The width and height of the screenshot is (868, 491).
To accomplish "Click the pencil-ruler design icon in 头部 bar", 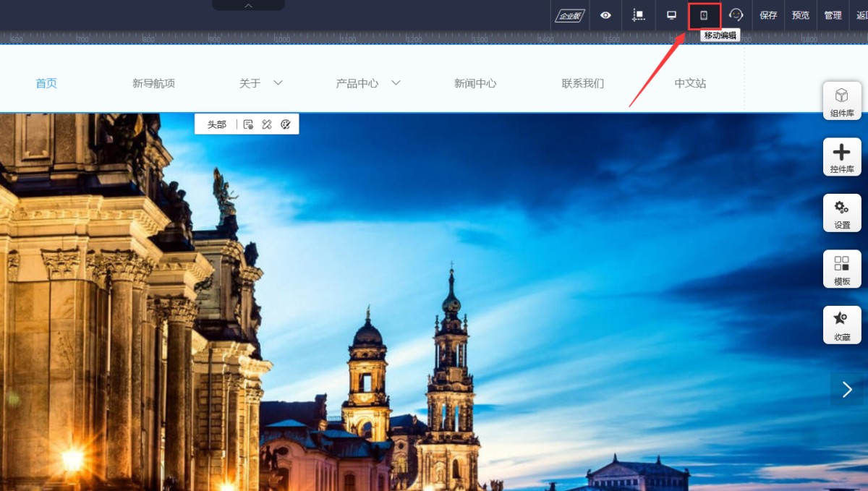I will click(266, 124).
